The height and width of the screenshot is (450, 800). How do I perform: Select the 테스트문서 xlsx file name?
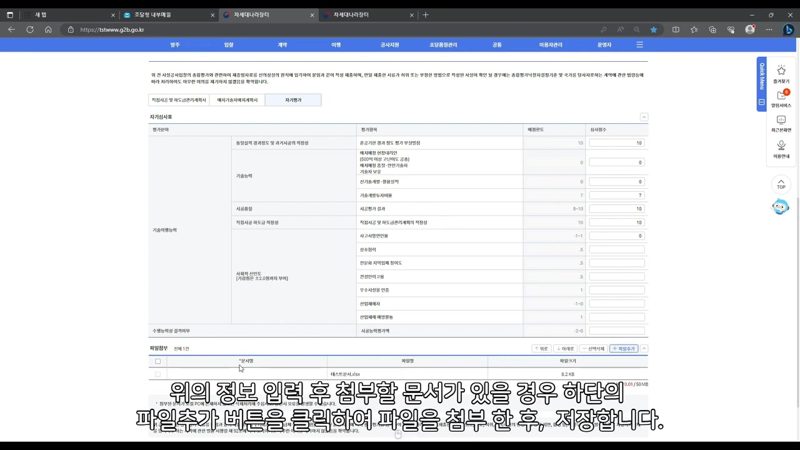click(x=345, y=374)
